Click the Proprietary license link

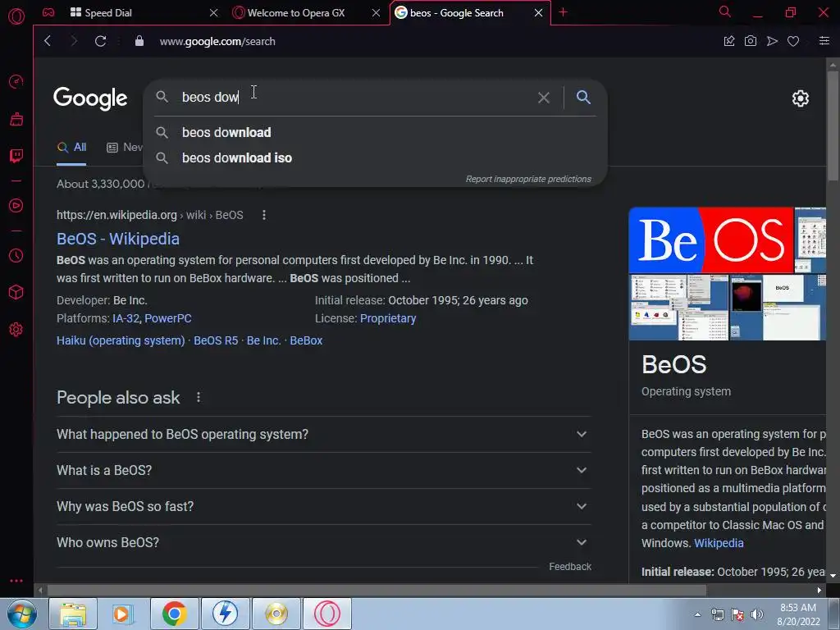(x=388, y=318)
